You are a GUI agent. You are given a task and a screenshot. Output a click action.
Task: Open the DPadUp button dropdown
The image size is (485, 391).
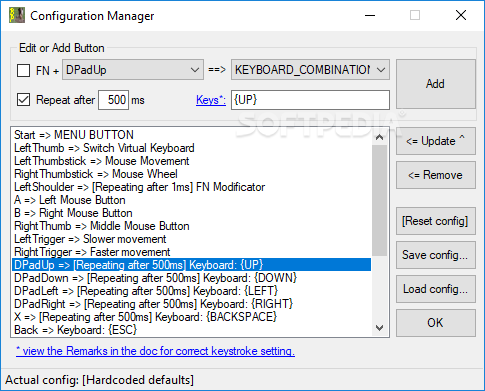click(x=133, y=70)
